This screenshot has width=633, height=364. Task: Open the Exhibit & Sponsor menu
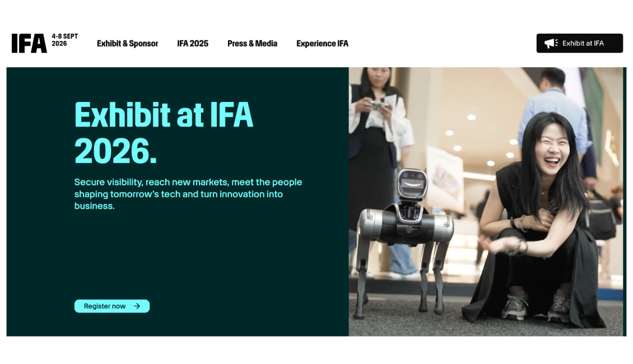127,44
